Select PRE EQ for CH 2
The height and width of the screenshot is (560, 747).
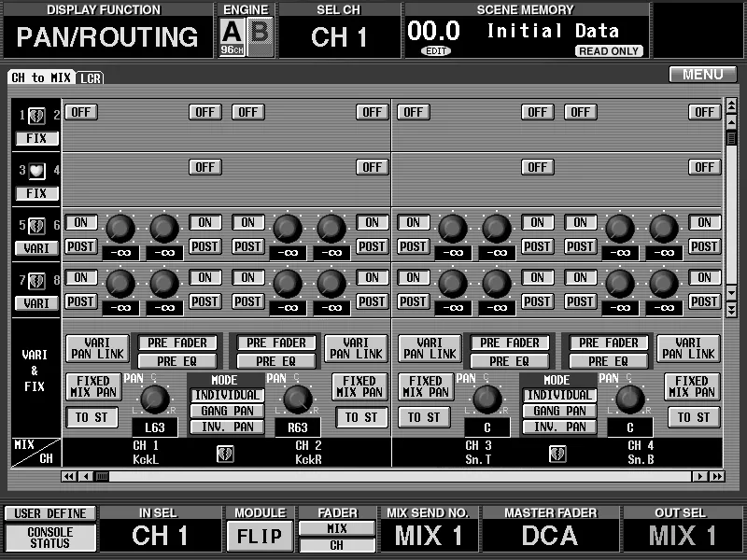tap(276, 361)
